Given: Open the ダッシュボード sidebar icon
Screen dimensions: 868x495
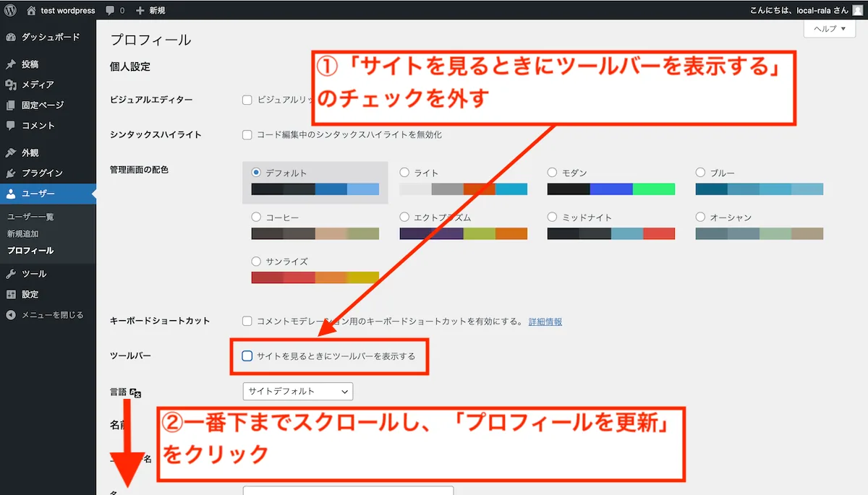Looking at the screenshot, I should 12,36.
